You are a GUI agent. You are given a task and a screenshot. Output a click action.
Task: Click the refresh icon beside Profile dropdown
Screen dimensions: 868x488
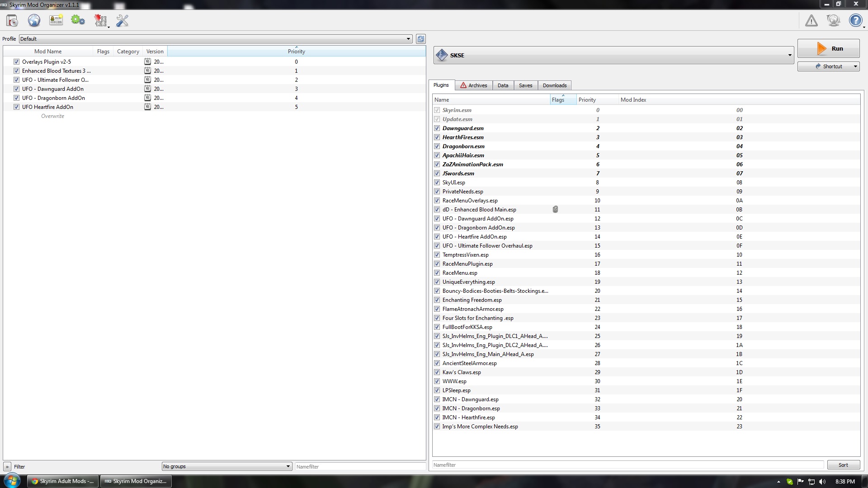(x=421, y=39)
